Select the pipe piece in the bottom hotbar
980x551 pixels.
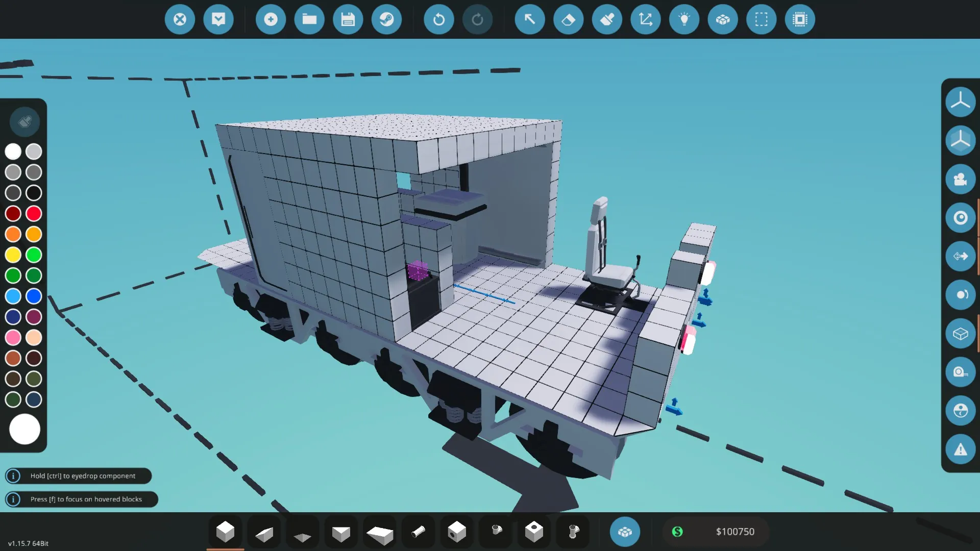tap(418, 532)
